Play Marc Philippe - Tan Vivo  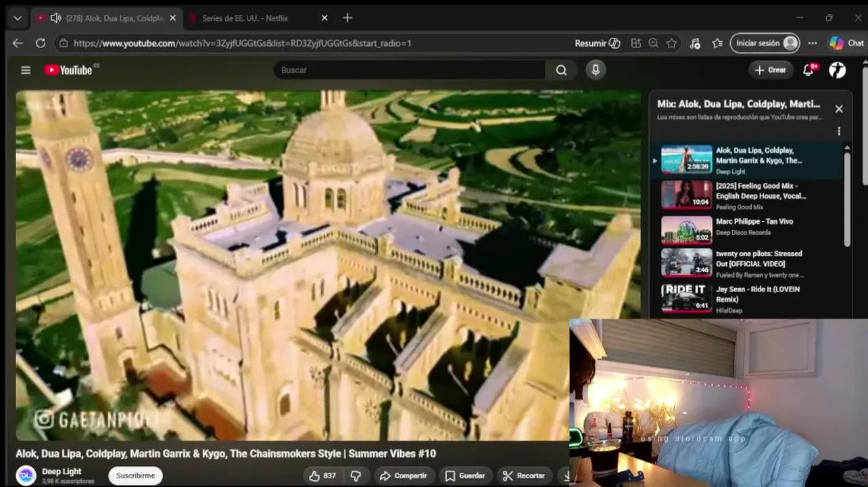(754, 221)
